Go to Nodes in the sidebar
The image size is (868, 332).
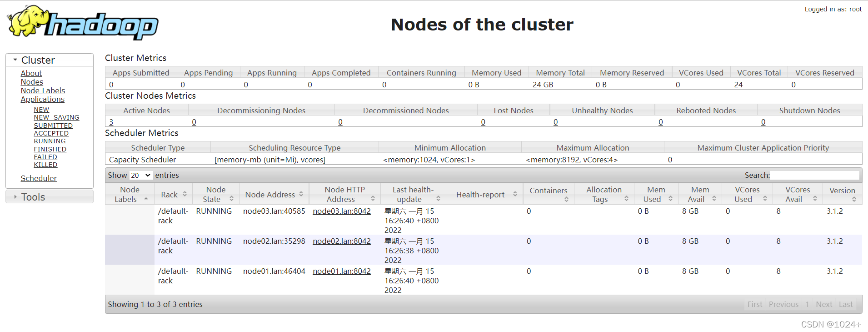click(32, 82)
